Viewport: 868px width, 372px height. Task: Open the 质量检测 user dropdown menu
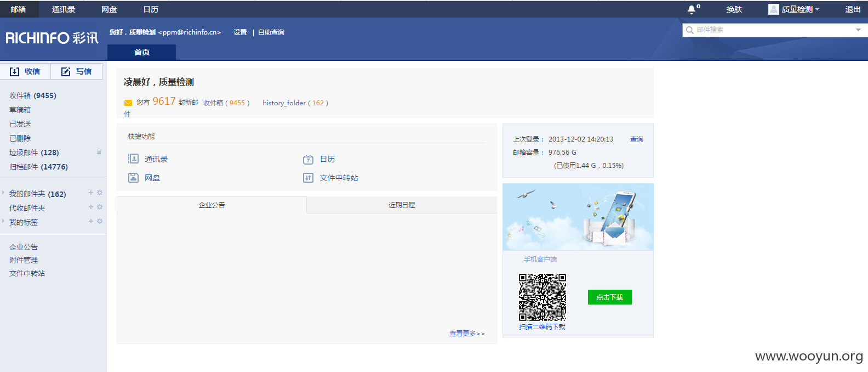(794, 9)
